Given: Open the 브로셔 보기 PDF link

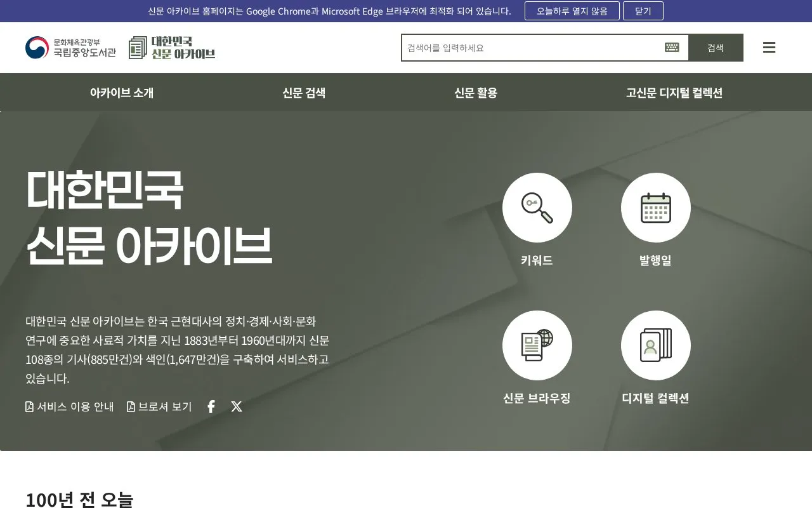Looking at the screenshot, I should [159, 406].
